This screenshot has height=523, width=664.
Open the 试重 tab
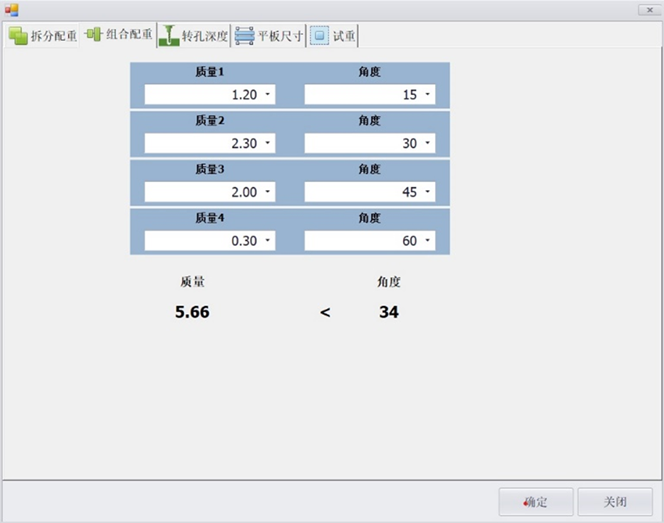[x=333, y=36]
